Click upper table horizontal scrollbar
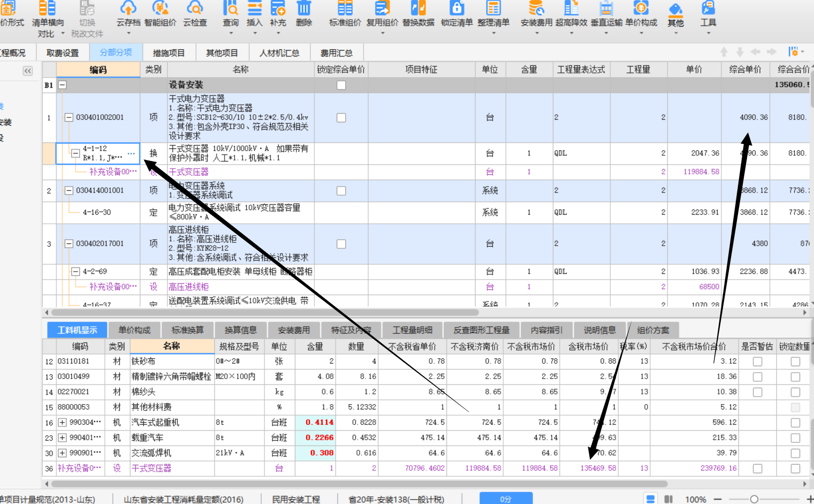814x504 pixels. pos(265,313)
